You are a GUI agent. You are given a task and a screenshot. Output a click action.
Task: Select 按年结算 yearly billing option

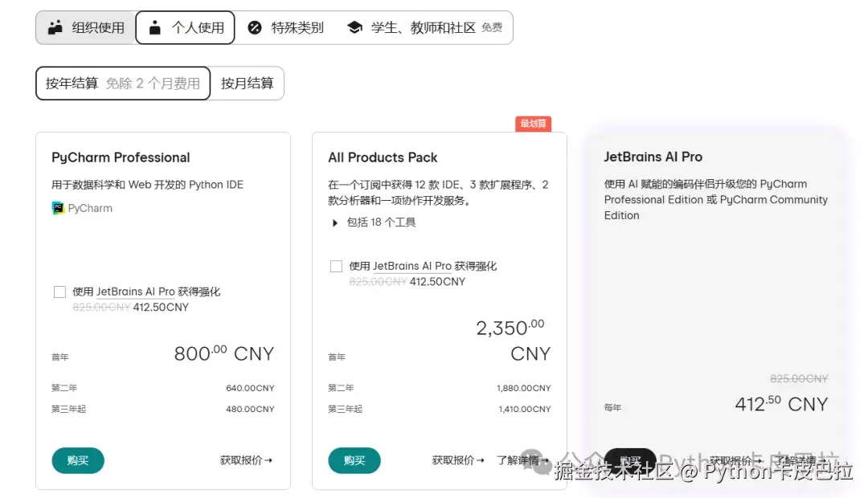(x=123, y=83)
